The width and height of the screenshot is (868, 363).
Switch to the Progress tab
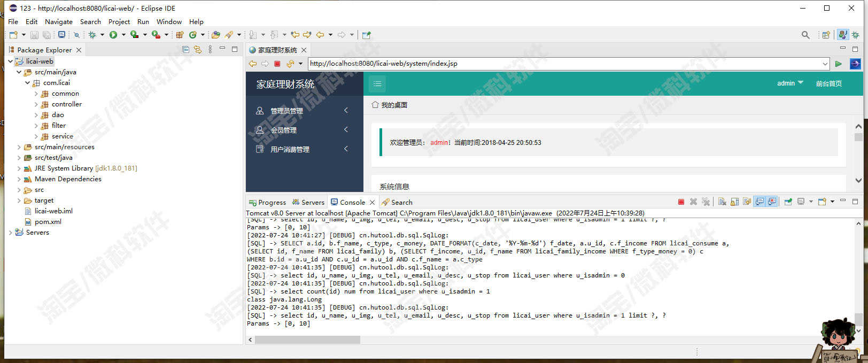pos(267,202)
